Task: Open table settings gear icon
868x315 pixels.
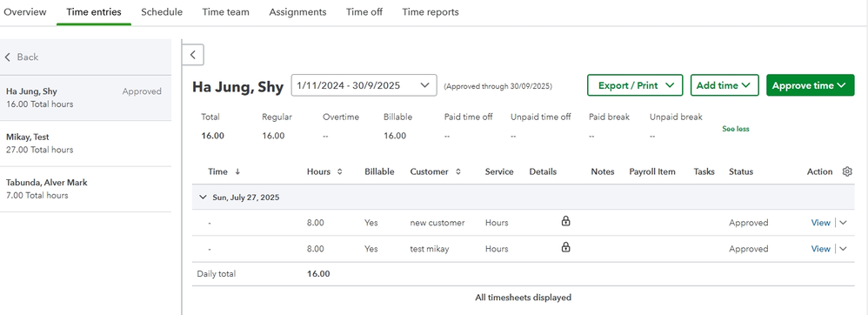Action: [847, 171]
